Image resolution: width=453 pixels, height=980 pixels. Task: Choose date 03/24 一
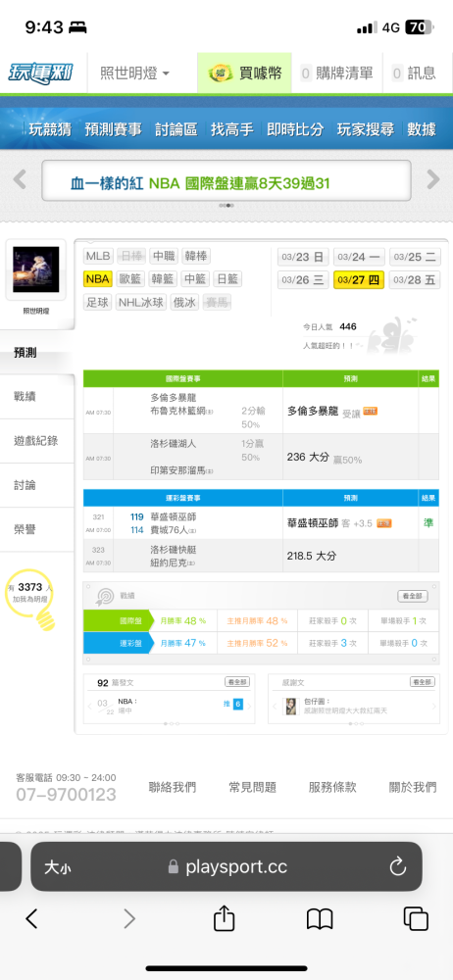(x=359, y=257)
